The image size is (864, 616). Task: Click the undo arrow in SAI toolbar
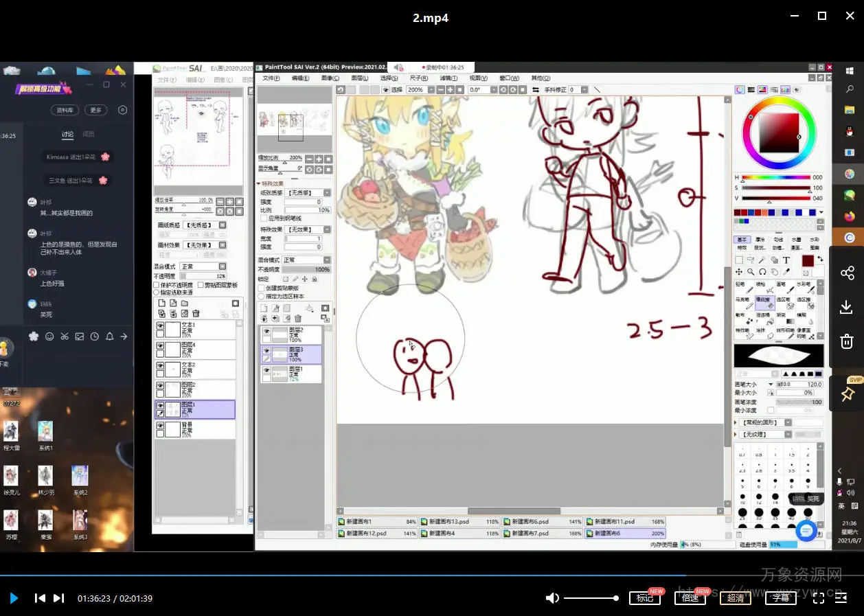pyautogui.click(x=341, y=90)
